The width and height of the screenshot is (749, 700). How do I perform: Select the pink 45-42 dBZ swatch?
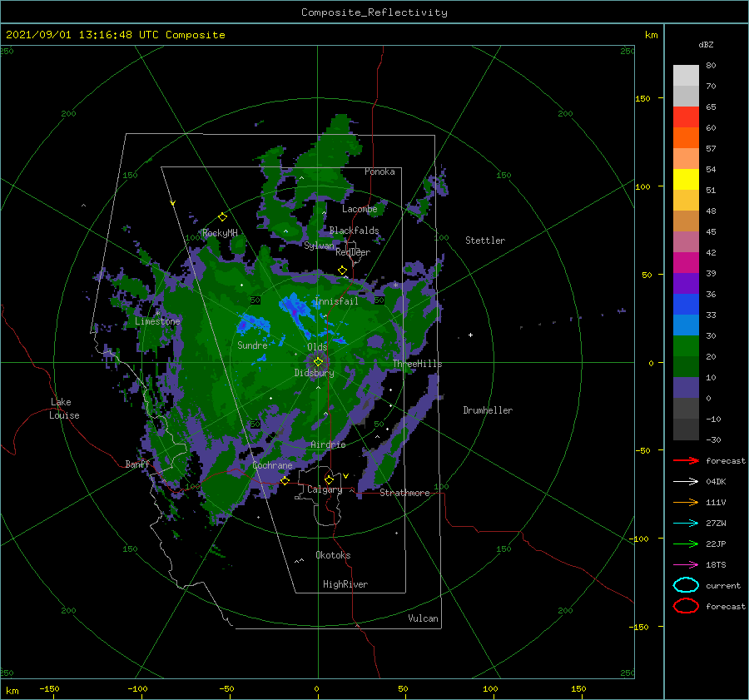click(x=686, y=241)
